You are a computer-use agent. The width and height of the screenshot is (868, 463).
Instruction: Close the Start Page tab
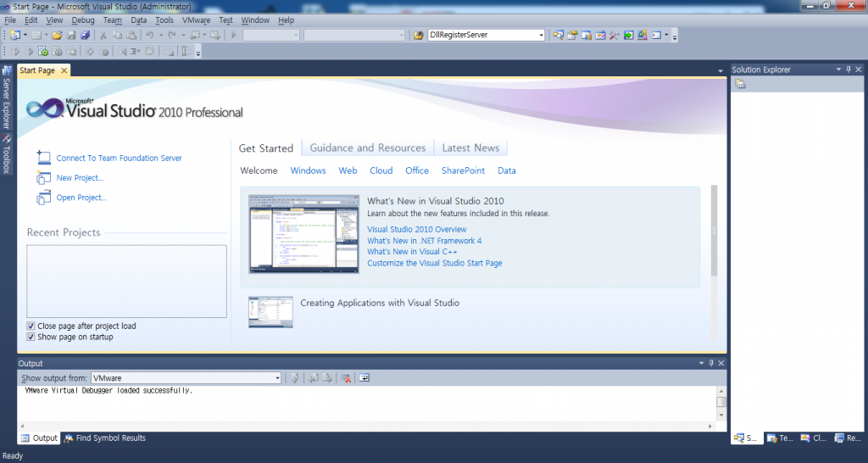click(x=64, y=70)
